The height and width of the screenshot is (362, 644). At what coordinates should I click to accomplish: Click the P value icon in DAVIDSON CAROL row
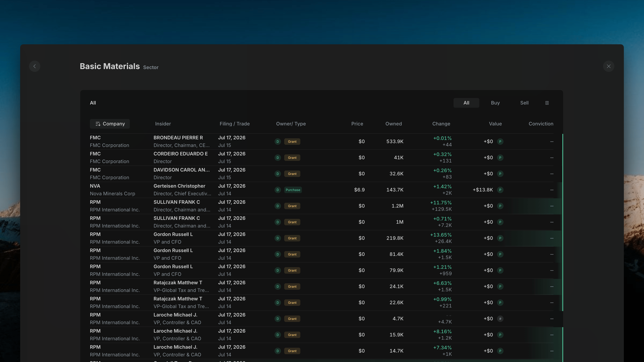500,174
